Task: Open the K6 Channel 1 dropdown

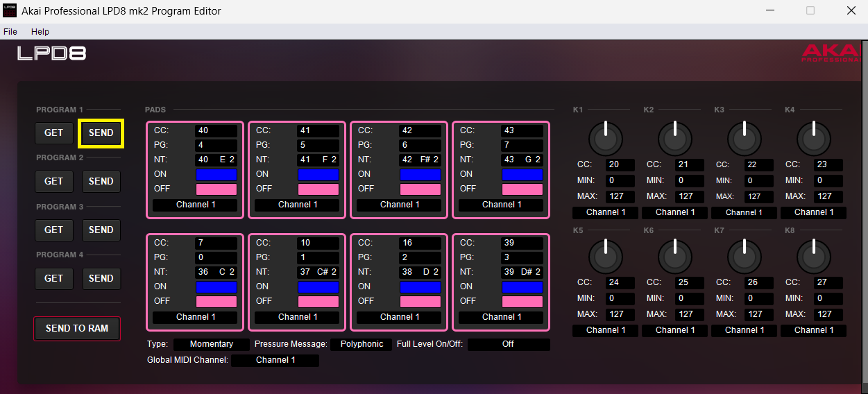Action: coord(675,330)
